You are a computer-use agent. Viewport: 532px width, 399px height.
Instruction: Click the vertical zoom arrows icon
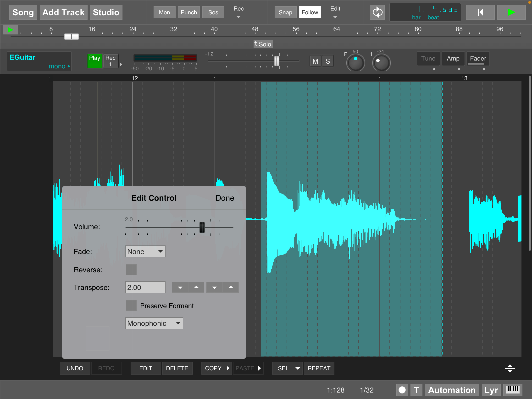pyautogui.click(x=510, y=368)
